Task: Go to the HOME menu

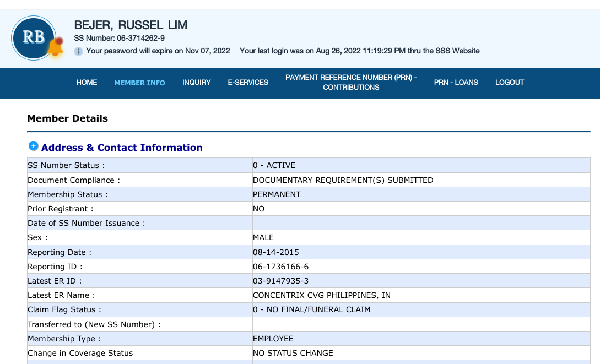Action: [x=87, y=83]
